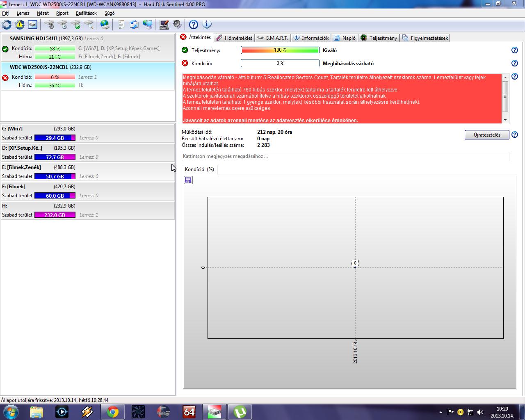Click the monitor with pen configuration icon
The width and height of the screenshot is (525, 420).
click(x=164, y=25)
